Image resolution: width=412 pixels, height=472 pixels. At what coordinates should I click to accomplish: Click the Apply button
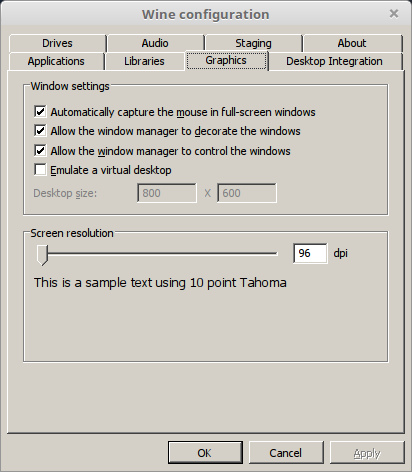click(367, 453)
